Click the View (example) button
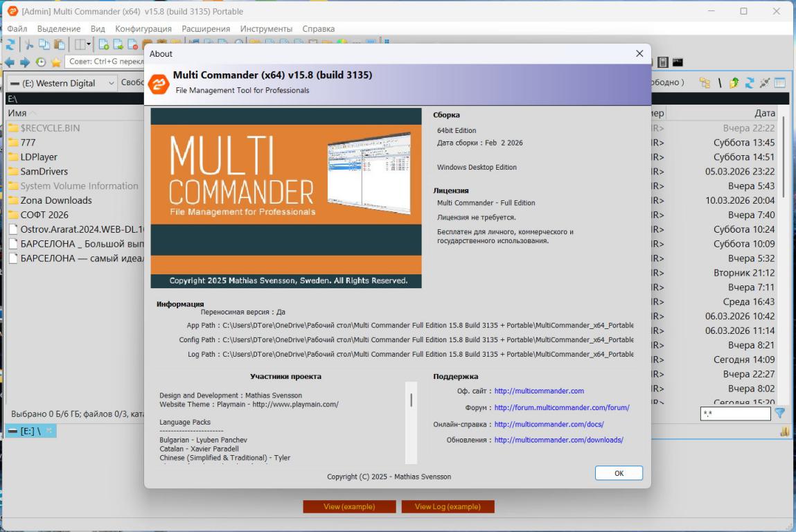The image size is (796, 532). [x=349, y=507]
